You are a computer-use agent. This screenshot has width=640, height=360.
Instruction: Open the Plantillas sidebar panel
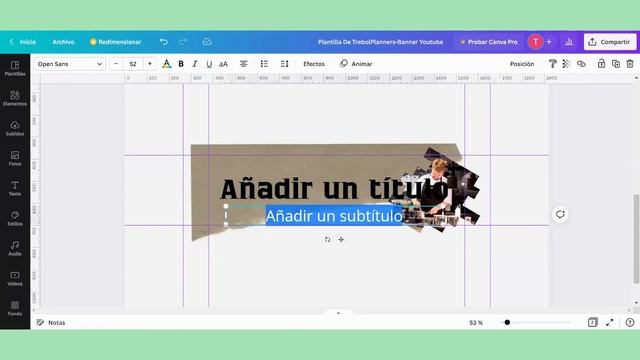15,69
